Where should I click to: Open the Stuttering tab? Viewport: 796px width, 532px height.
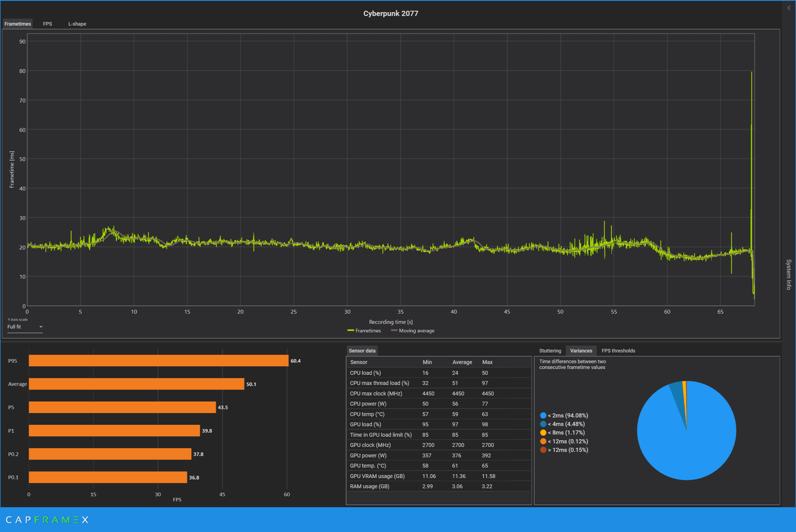click(550, 351)
